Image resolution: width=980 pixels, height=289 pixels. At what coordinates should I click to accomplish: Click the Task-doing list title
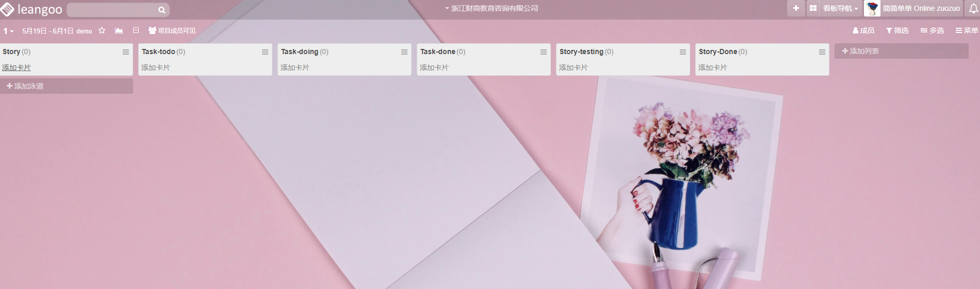(x=300, y=52)
